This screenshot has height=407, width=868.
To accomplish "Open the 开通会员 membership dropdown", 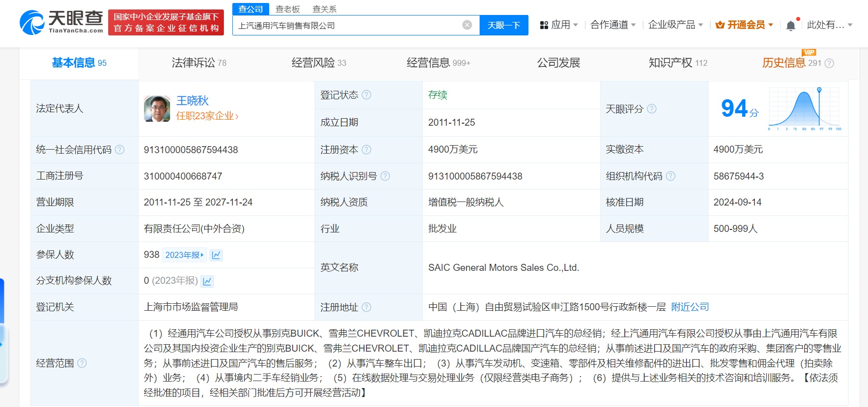I will tap(744, 25).
